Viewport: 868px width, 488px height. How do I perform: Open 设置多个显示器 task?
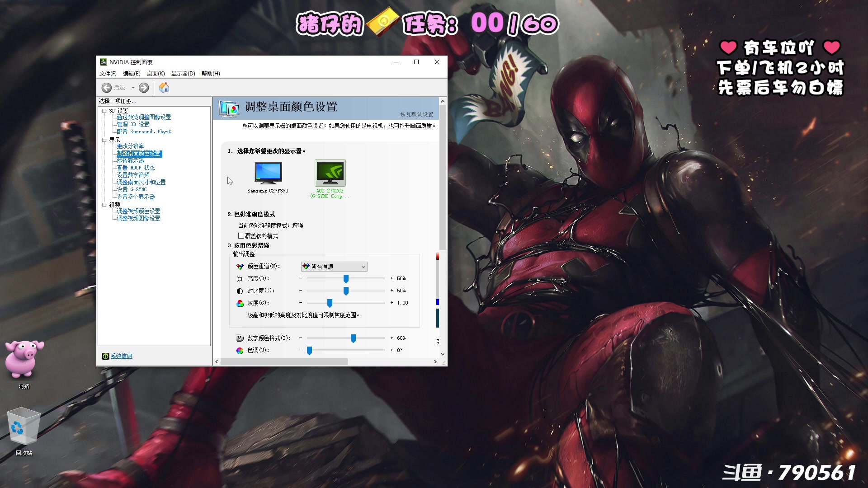136,197
